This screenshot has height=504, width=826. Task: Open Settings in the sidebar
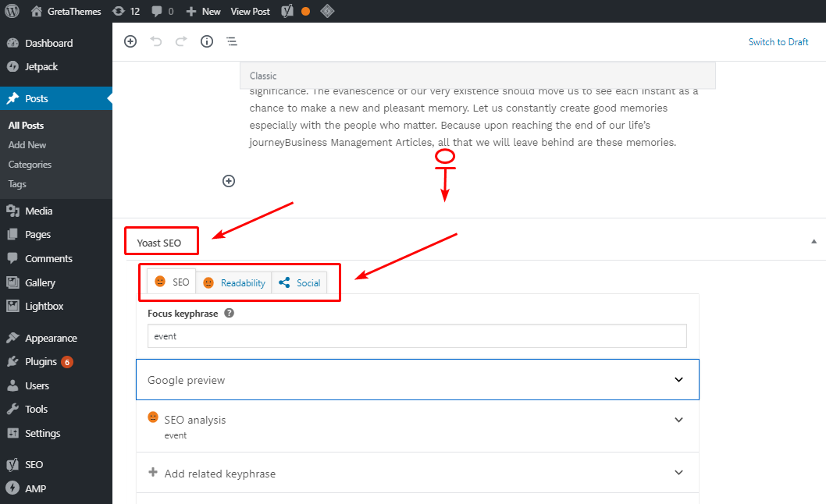point(56,434)
